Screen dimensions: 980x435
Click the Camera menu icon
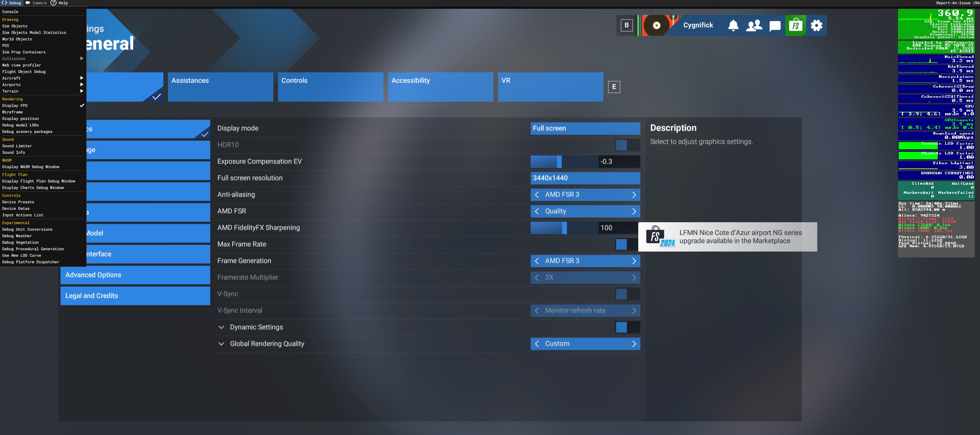click(x=28, y=3)
